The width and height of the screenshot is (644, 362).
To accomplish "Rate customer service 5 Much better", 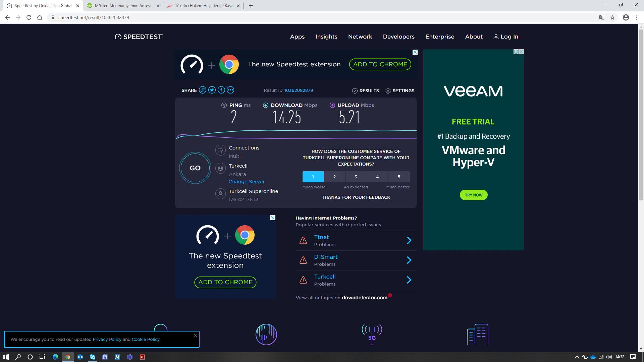I will click(399, 177).
